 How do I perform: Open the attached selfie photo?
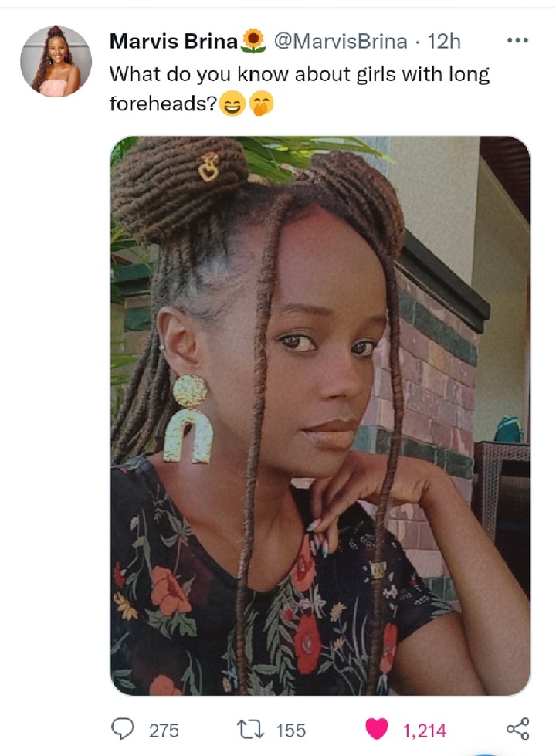(320, 415)
